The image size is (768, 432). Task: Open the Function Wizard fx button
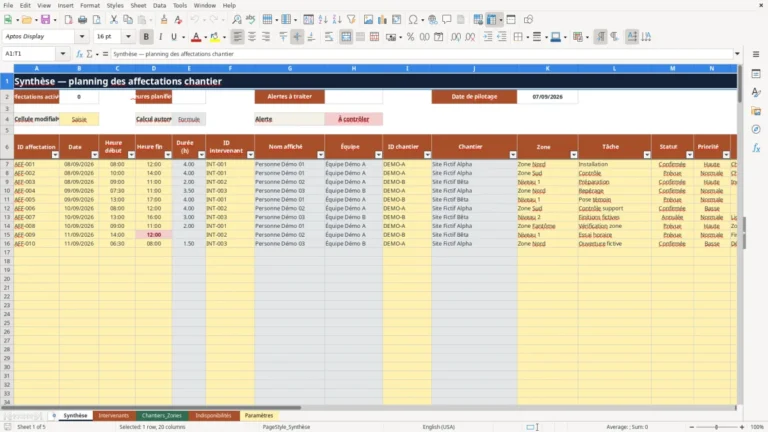tap(79, 54)
